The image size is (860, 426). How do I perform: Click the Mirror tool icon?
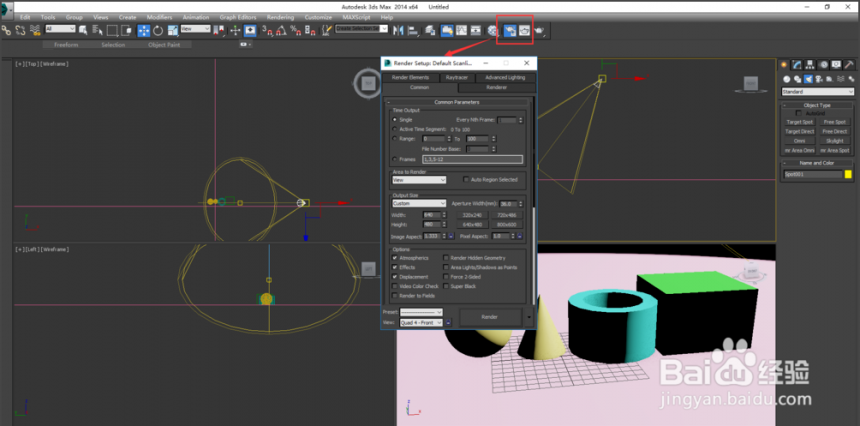click(x=399, y=30)
